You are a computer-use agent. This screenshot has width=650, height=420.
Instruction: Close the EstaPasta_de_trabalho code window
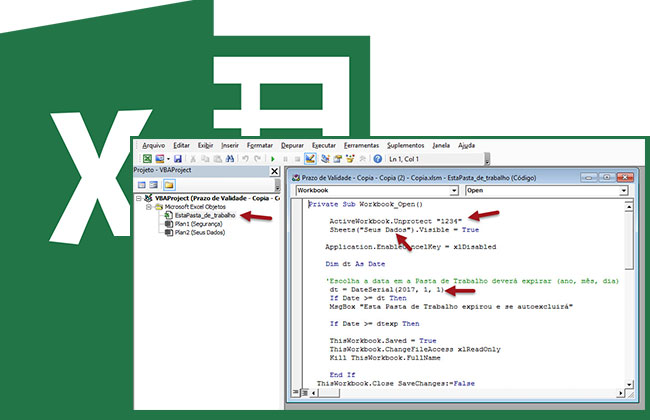tap(625, 177)
